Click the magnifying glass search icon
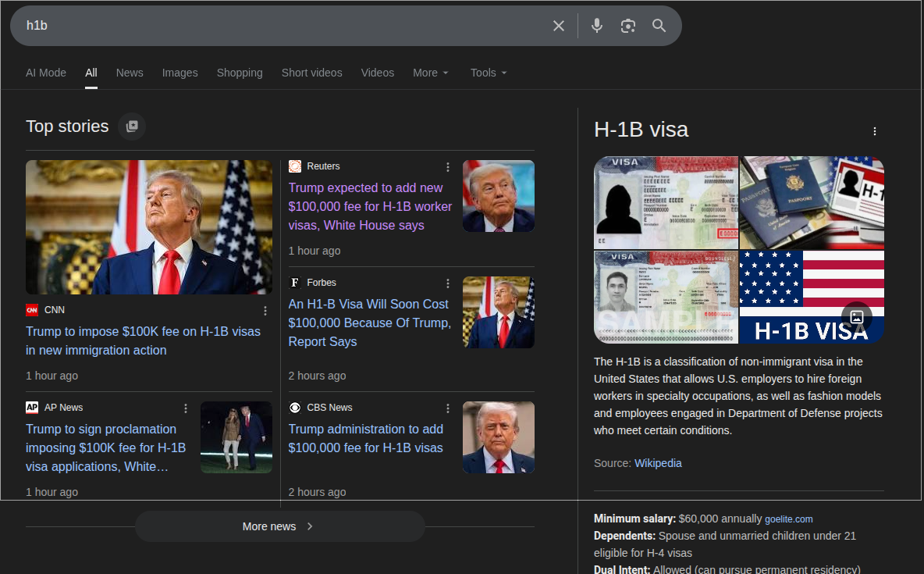 659,26
